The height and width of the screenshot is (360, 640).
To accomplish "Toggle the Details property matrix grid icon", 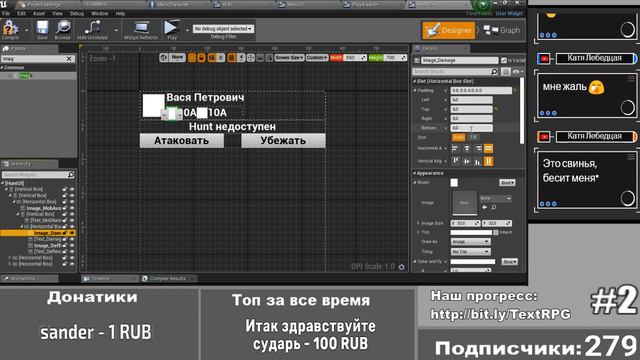I will pyautogui.click(x=506, y=72).
